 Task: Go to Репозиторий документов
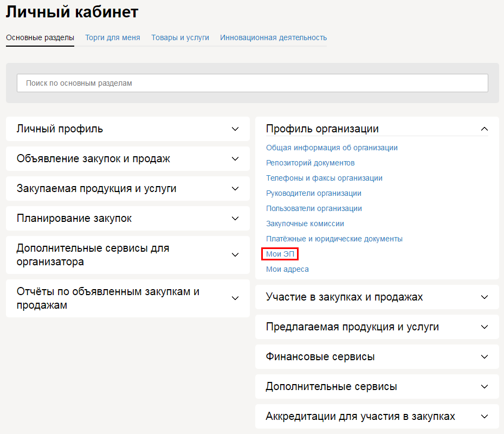[310, 163]
